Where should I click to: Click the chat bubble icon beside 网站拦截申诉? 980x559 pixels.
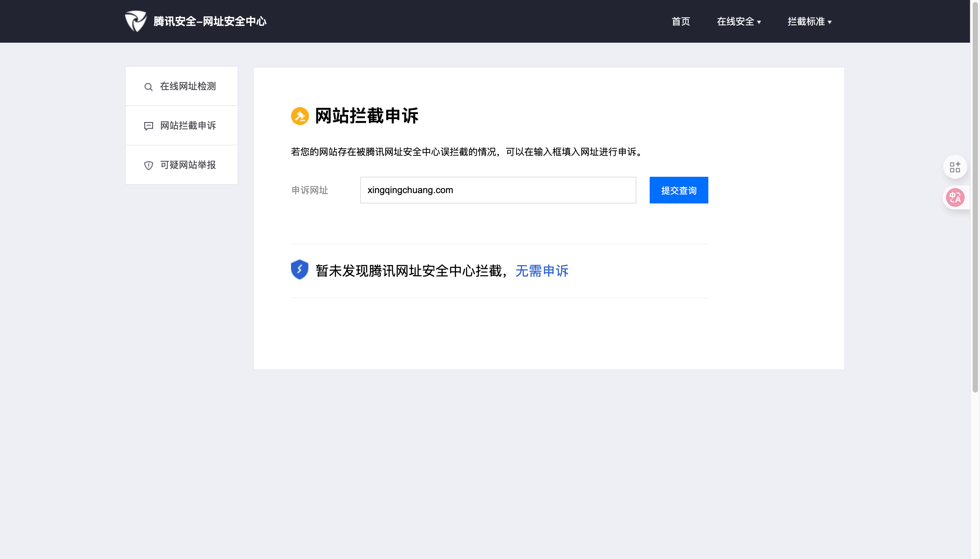coord(148,126)
